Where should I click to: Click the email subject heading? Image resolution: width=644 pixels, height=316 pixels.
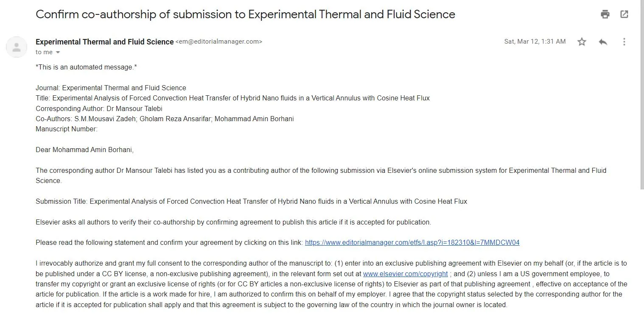pyautogui.click(x=245, y=14)
